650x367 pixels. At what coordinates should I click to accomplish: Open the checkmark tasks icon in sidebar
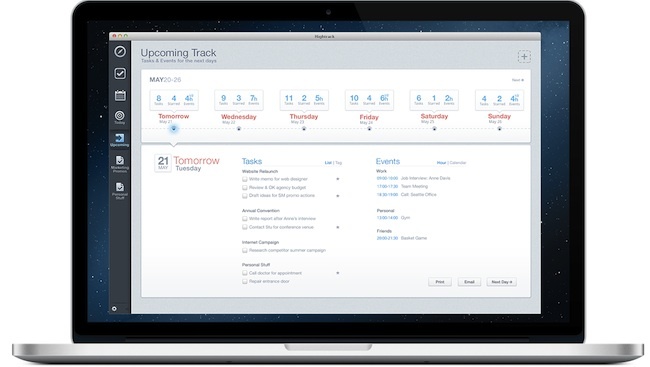click(120, 73)
